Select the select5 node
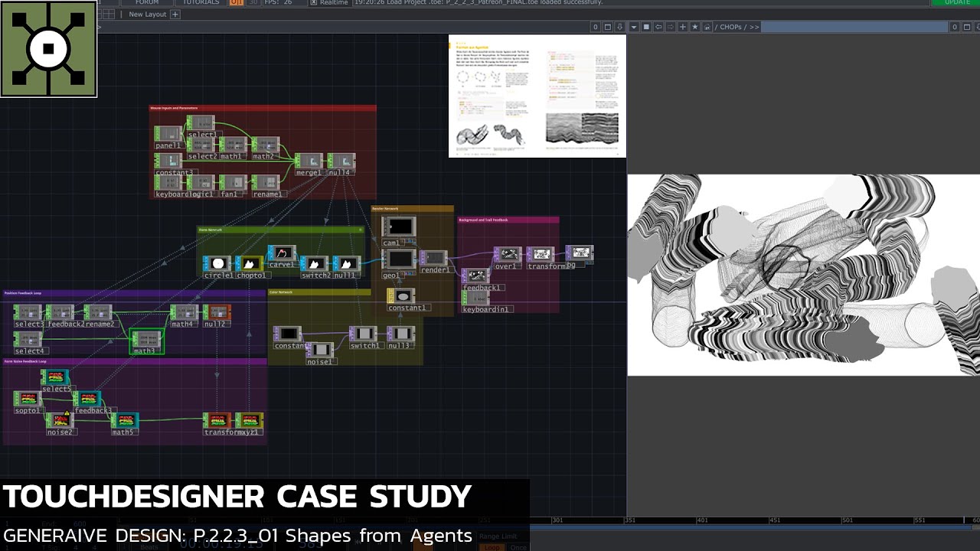 click(54, 378)
